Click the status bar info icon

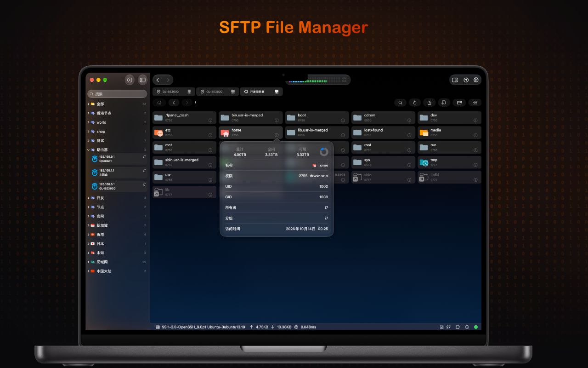467,327
